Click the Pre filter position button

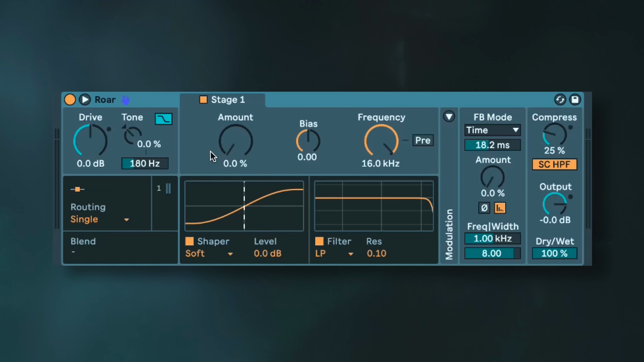[x=423, y=140]
